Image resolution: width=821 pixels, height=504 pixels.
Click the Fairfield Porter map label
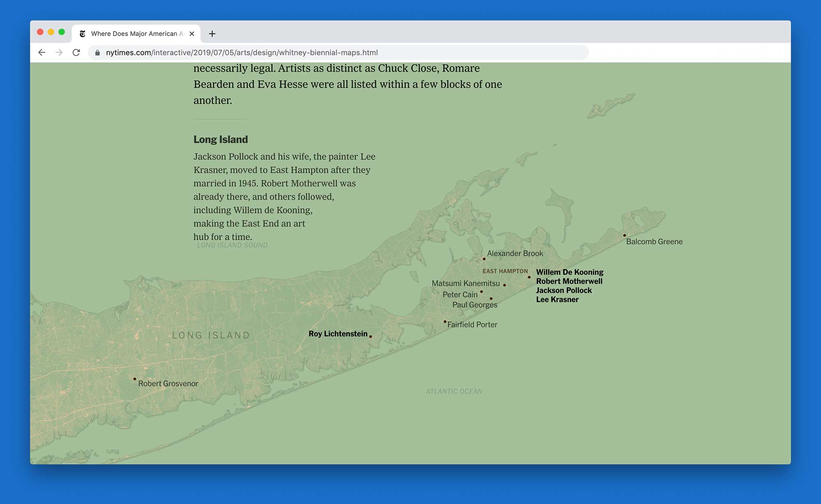tap(472, 325)
